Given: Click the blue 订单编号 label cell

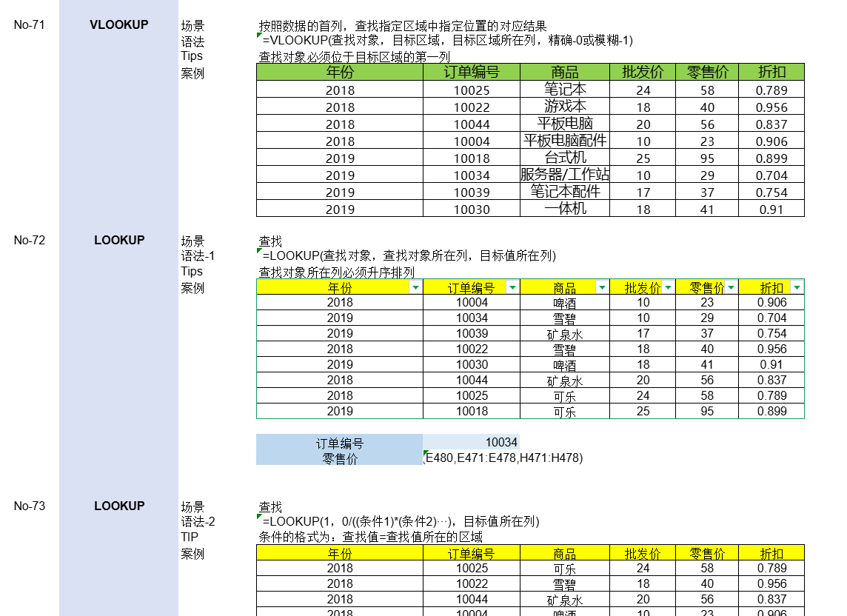Looking at the screenshot, I should click(340, 443).
